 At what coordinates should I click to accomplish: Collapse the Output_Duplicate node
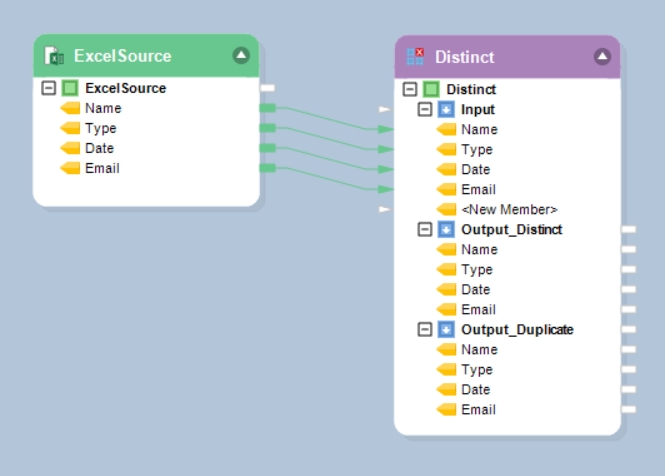(x=424, y=329)
